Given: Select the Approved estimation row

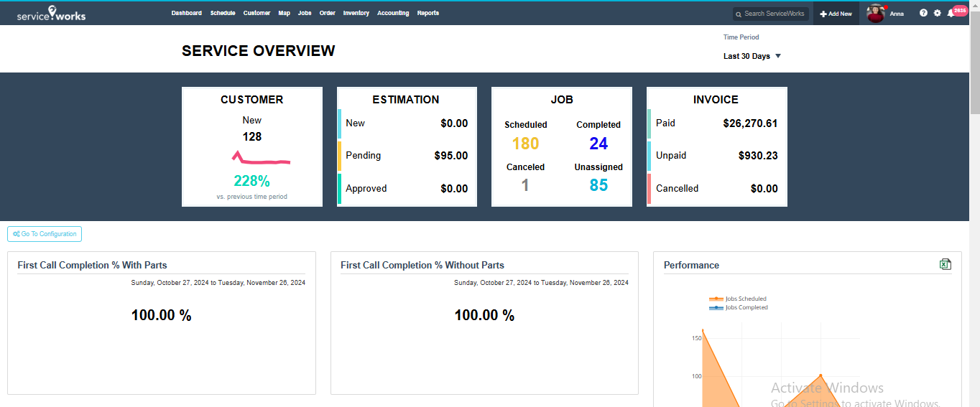Looking at the screenshot, I should click(407, 189).
